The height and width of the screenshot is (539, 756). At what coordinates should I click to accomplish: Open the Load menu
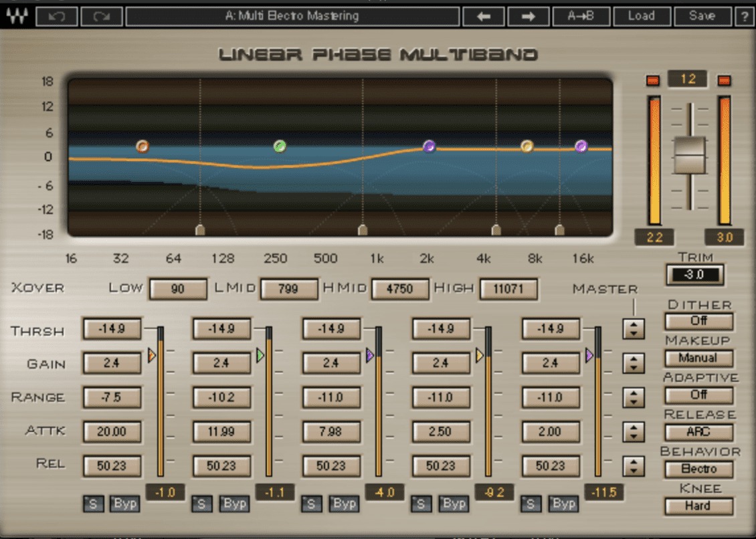click(x=642, y=17)
